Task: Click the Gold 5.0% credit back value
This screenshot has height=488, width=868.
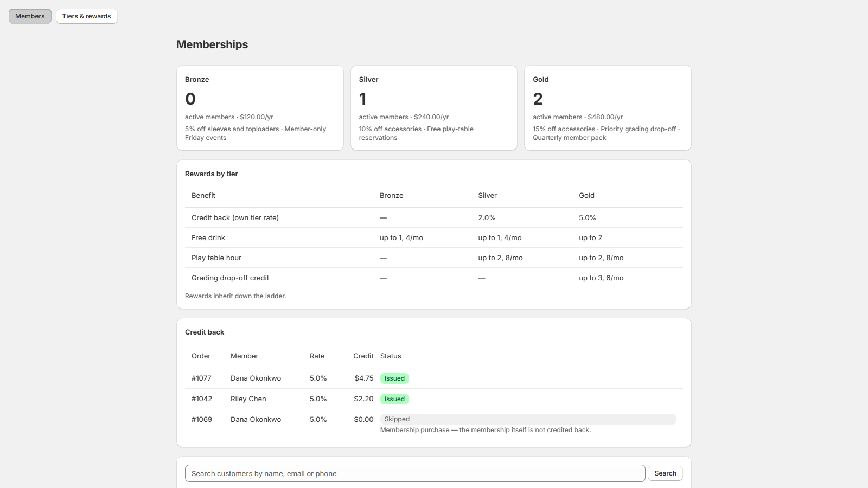Action: (x=588, y=217)
